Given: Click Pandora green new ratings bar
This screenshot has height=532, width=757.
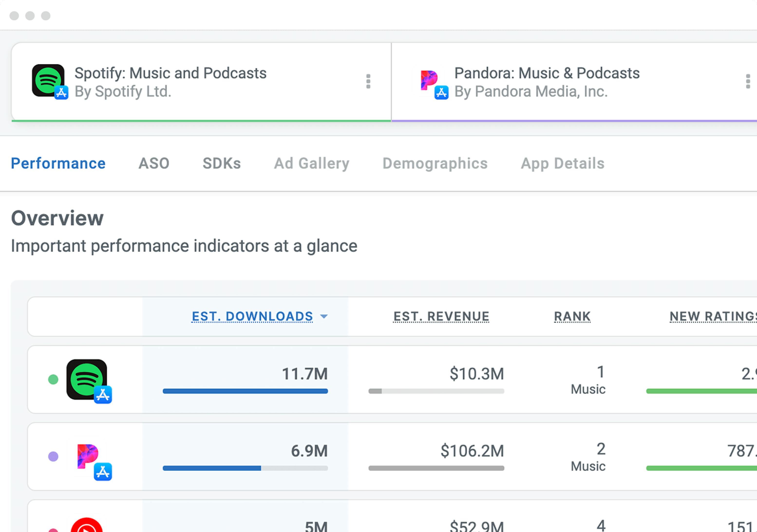Looking at the screenshot, I should tap(702, 468).
